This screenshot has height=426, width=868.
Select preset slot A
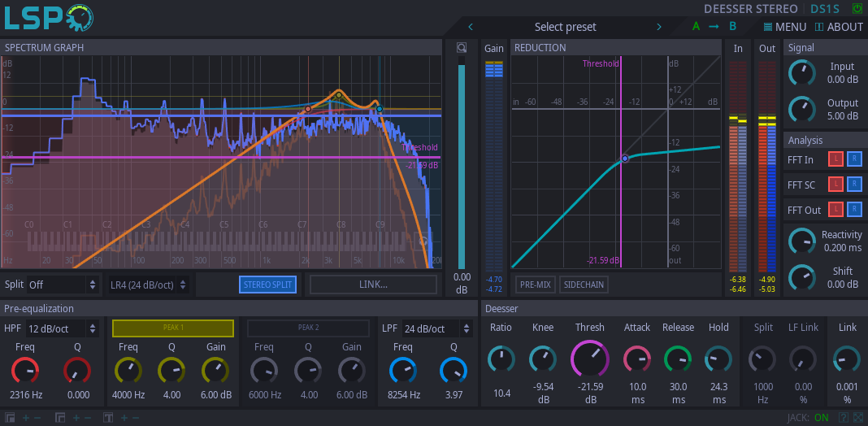click(696, 26)
